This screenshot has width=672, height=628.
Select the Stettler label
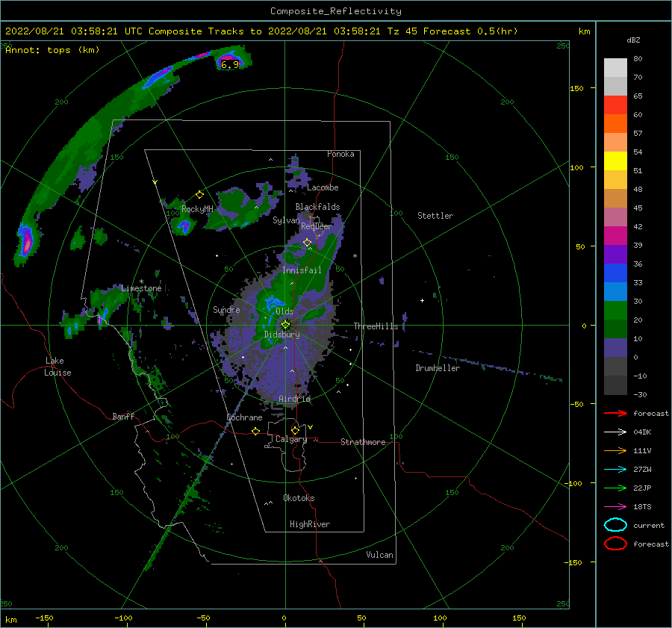pos(435,216)
